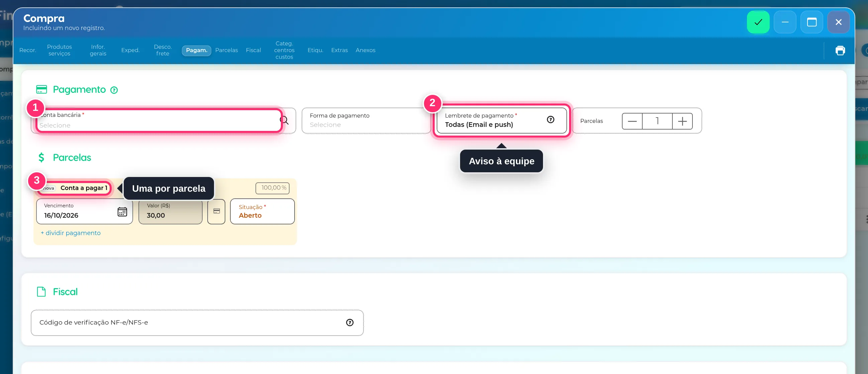868x374 pixels.
Task: Click the Valor (R$) 30,00 field
Action: [170, 211]
